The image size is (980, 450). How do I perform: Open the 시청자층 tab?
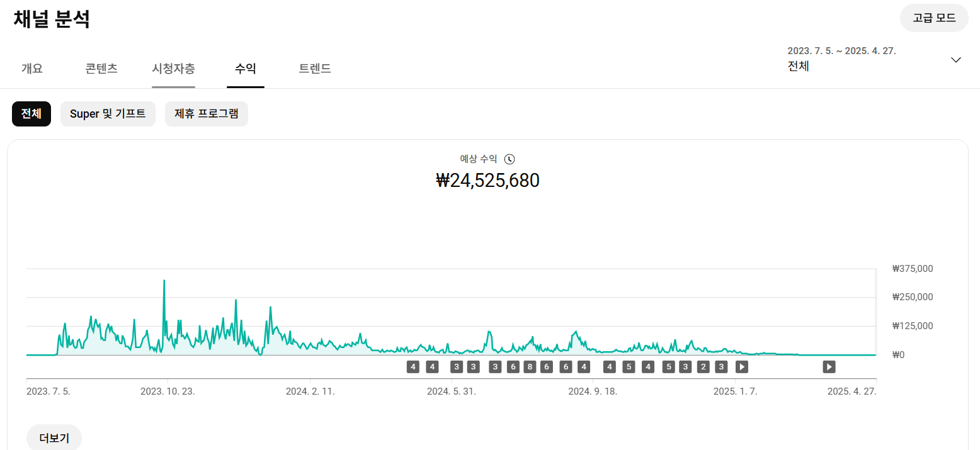173,69
